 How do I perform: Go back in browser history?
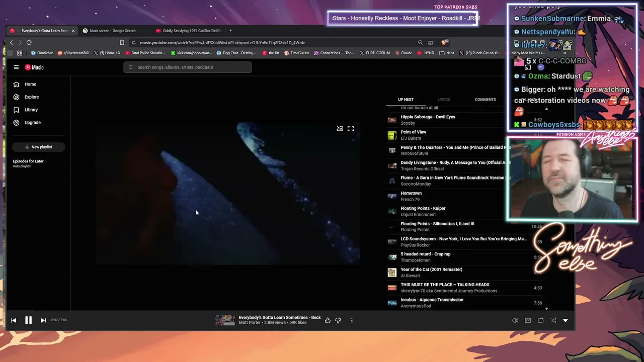[11, 43]
